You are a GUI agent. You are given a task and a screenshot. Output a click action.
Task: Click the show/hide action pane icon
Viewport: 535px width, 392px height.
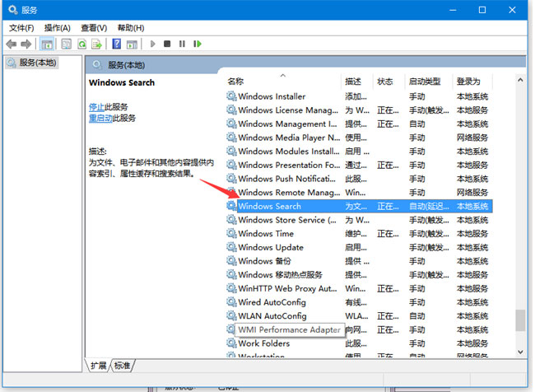[132, 44]
